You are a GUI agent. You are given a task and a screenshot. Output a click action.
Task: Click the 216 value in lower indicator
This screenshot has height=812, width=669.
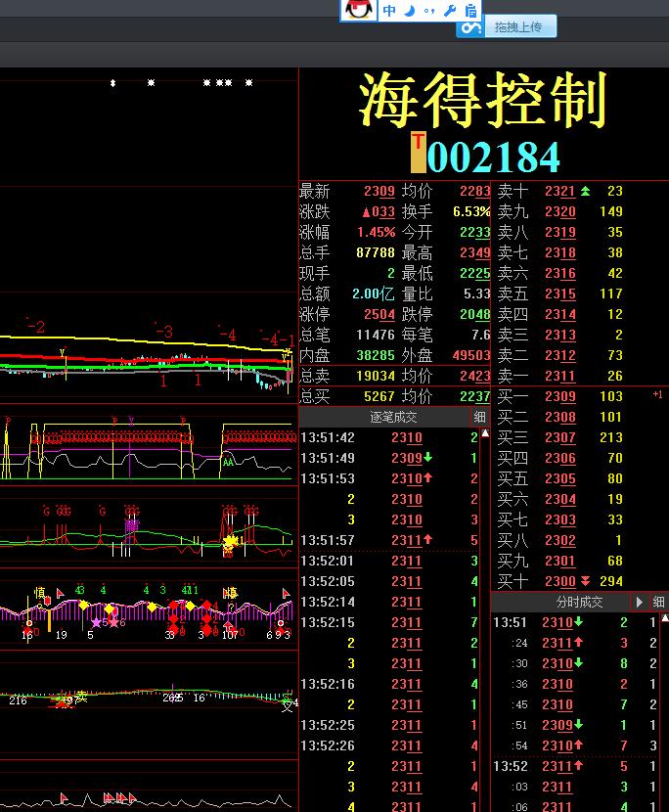[18, 700]
